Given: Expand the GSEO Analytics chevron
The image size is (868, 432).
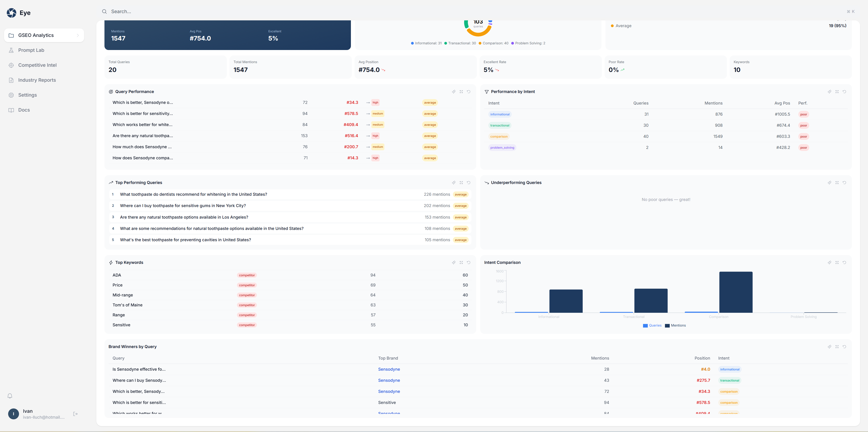Looking at the screenshot, I should pyautogui.click(x=78, y=35).
